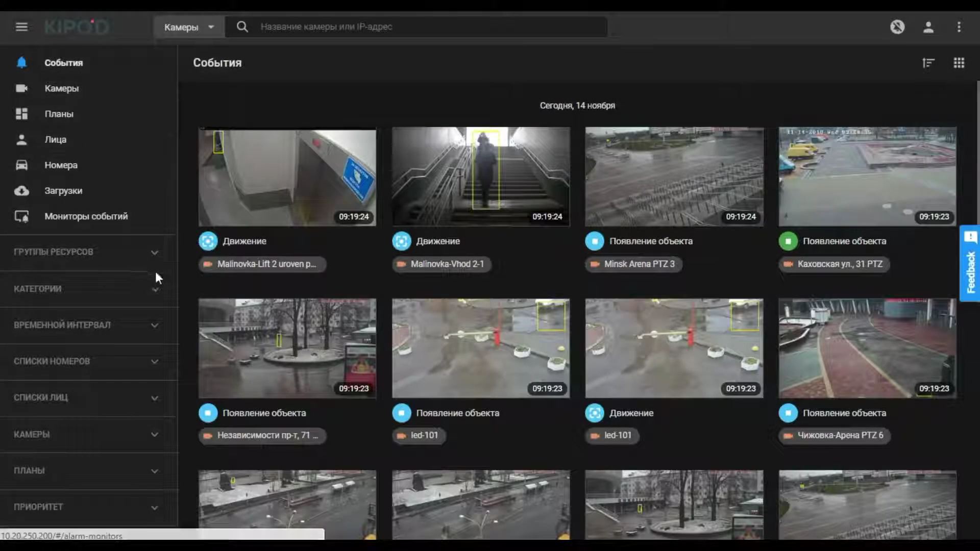The height and width of the screenshot is (551, 980).
Task: Open Загрузки in the sidebar
Action: pos(63,190)
